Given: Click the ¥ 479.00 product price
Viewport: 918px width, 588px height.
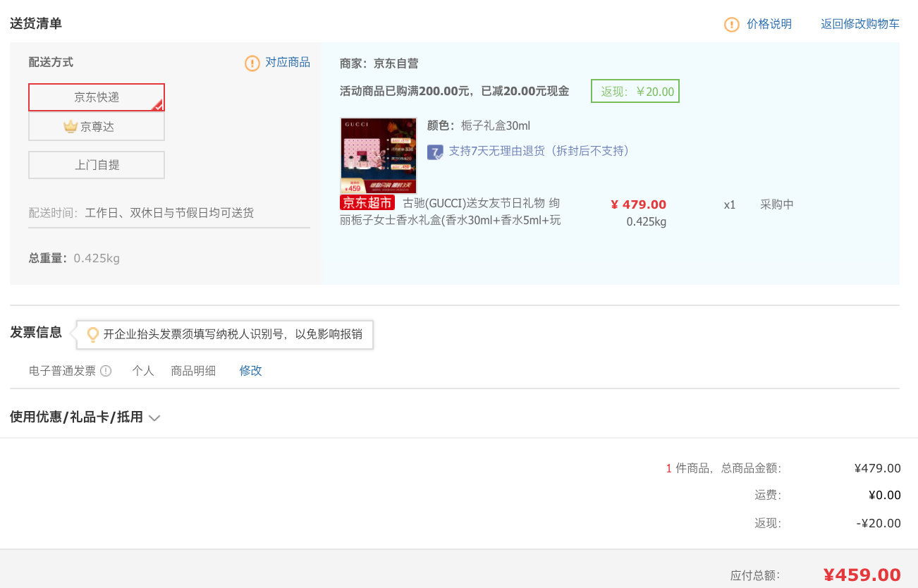Looking at the screenshot, I should pyautogui.click(x=638, y=204).
